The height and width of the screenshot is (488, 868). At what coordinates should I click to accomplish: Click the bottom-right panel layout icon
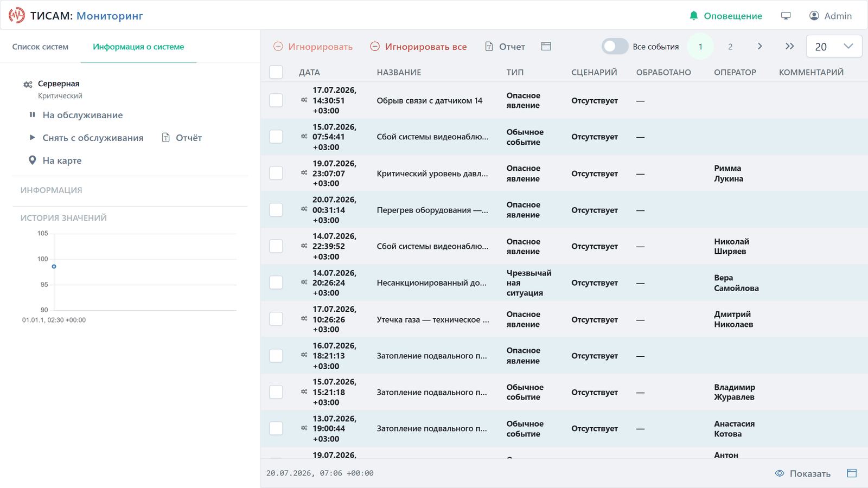tap(852, 473)
